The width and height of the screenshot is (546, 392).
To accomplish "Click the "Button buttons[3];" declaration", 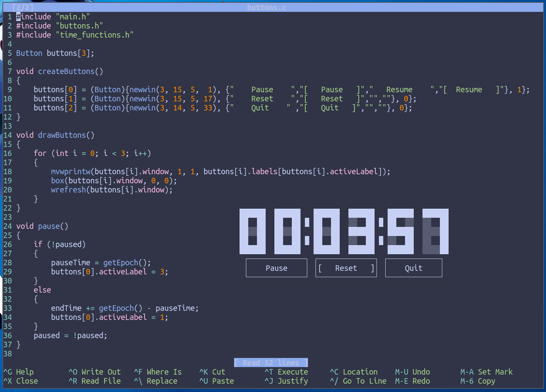I will coord(55,53).
